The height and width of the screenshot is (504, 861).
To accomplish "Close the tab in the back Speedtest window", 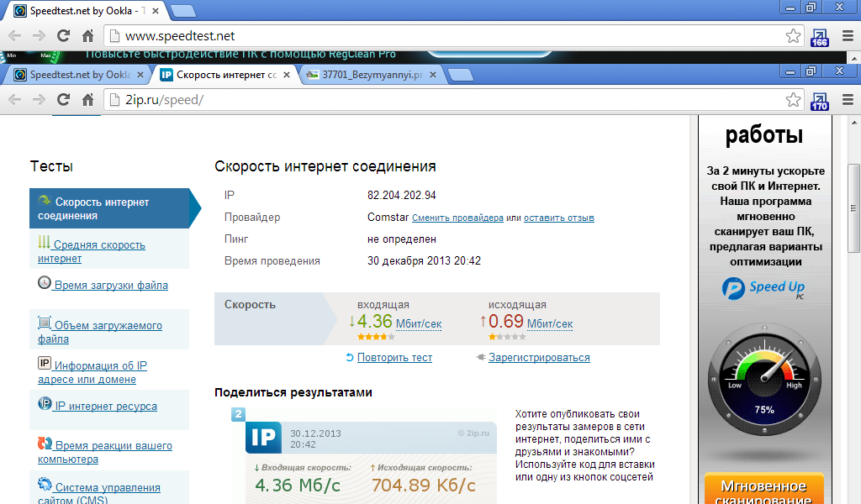I will (x=156, y=10).
